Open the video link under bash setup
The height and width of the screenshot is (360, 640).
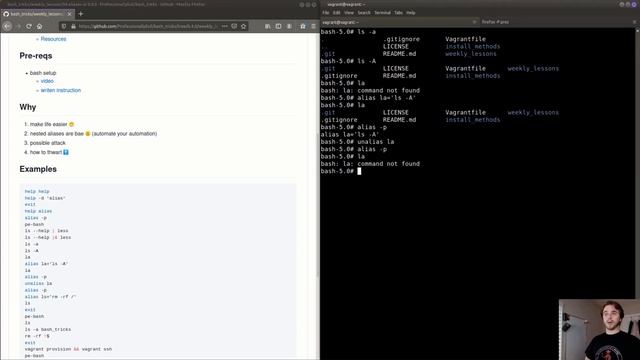47,81
